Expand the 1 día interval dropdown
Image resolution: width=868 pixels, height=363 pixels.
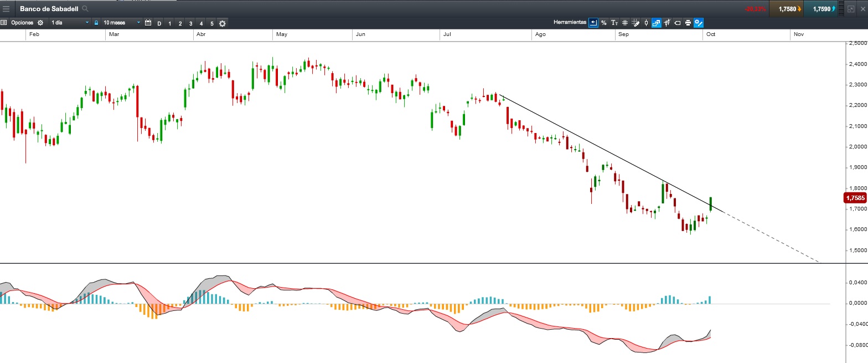pyautogui.click(x=69, y=23)
